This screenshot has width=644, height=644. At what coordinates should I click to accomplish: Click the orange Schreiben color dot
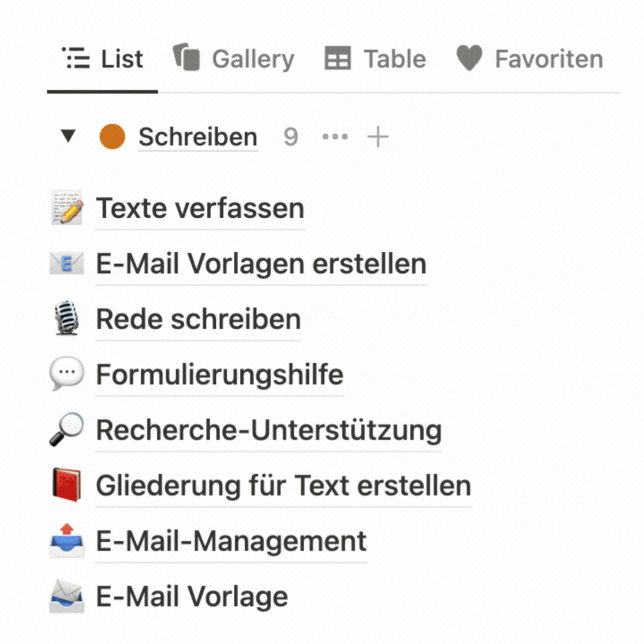(112, 137)
